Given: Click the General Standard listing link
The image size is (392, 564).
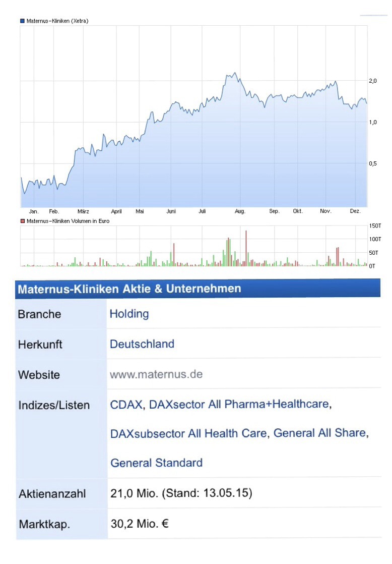Looking at the screenshot, I should (x=156, y=462).
